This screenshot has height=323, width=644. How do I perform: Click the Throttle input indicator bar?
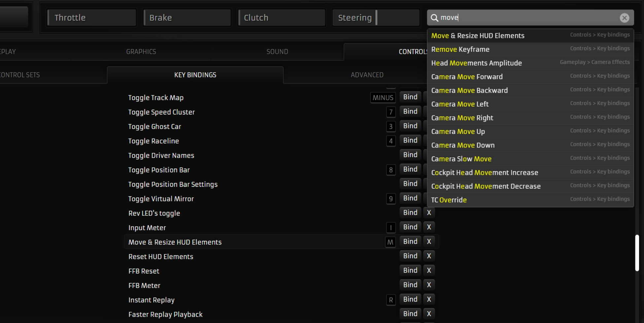[x=92, y=18]
